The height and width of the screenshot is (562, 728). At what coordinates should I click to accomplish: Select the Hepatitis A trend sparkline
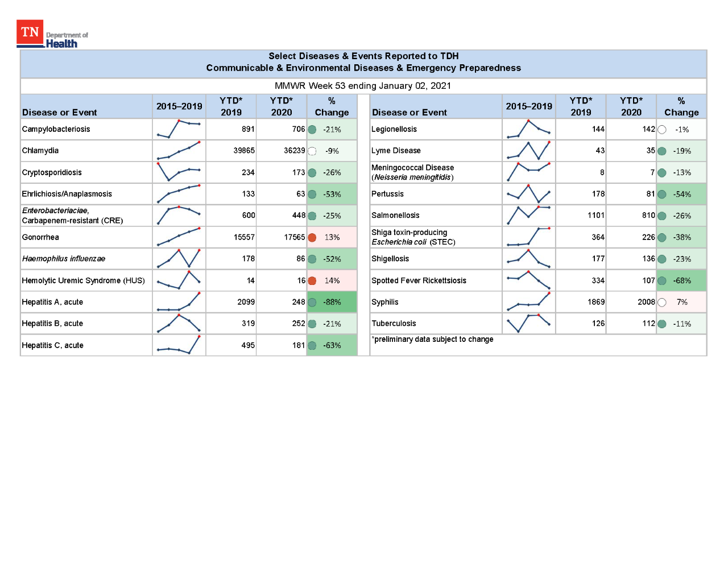pyautogui.click(x=179, y=302)
